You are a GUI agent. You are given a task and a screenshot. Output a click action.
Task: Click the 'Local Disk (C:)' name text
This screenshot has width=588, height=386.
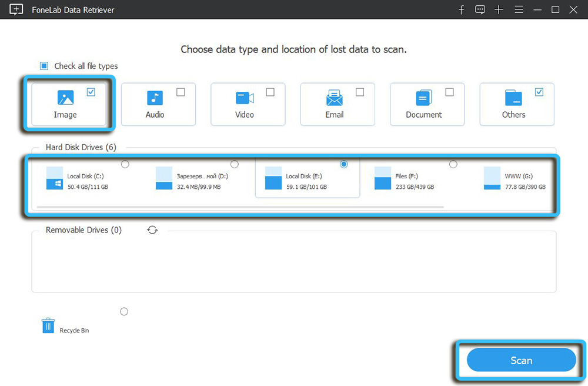tap(85, 177)
